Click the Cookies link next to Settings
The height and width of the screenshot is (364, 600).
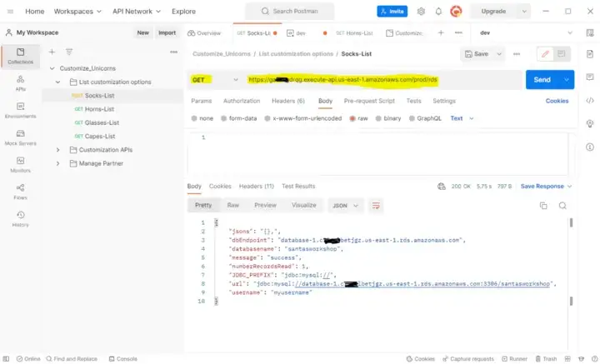(557, 101)
